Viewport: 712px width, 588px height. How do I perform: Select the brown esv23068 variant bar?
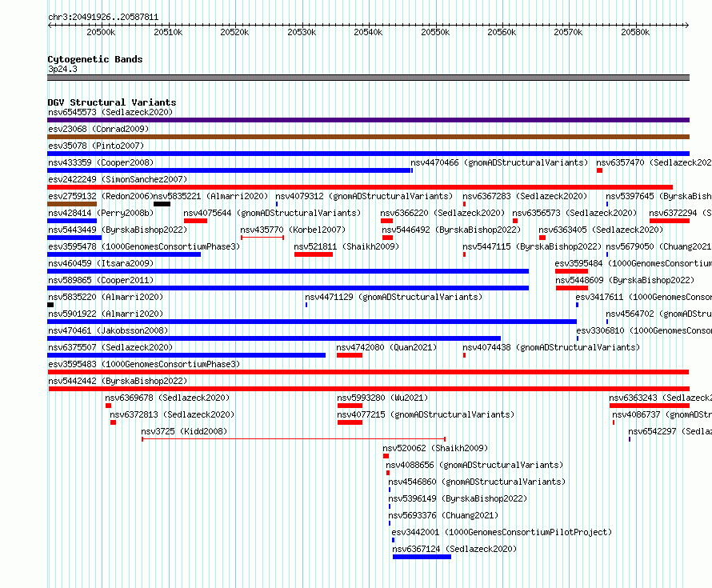coord(368,137)
